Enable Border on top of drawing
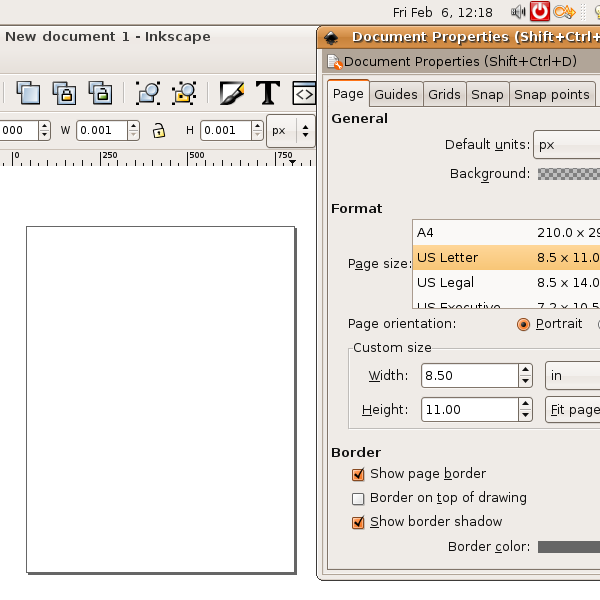Screen dimensions: 600x600 click(x=358, y=498)
